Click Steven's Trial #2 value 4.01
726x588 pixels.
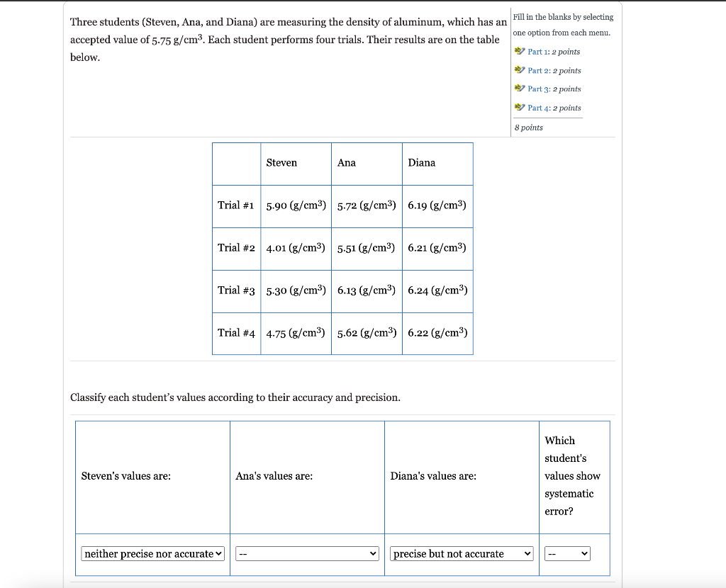pos(296,248)
